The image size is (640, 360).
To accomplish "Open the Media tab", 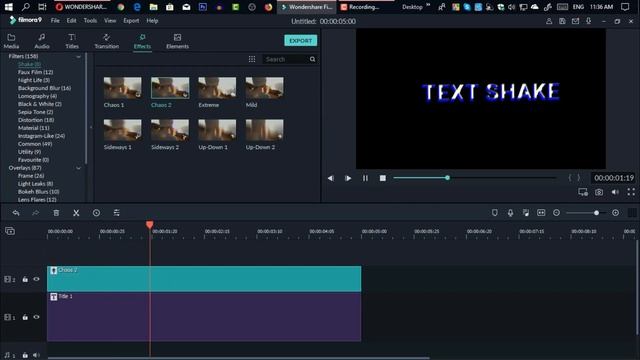I will click(11, 41).
